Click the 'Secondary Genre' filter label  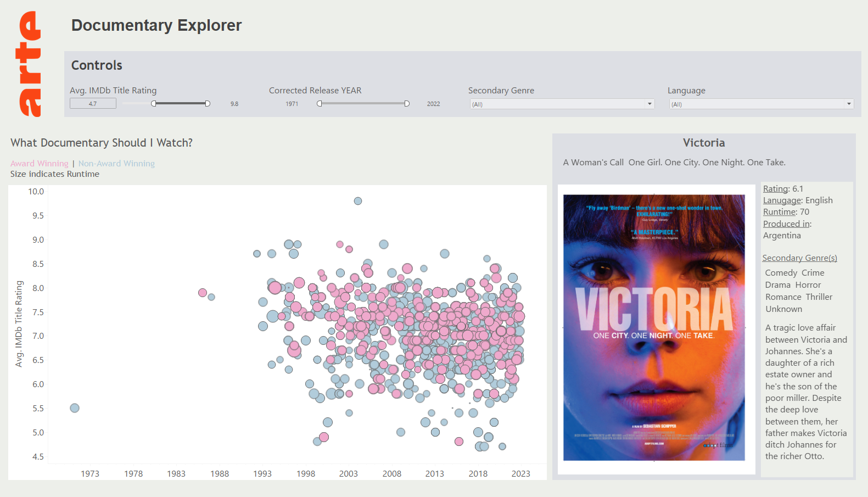click(501, 91)
